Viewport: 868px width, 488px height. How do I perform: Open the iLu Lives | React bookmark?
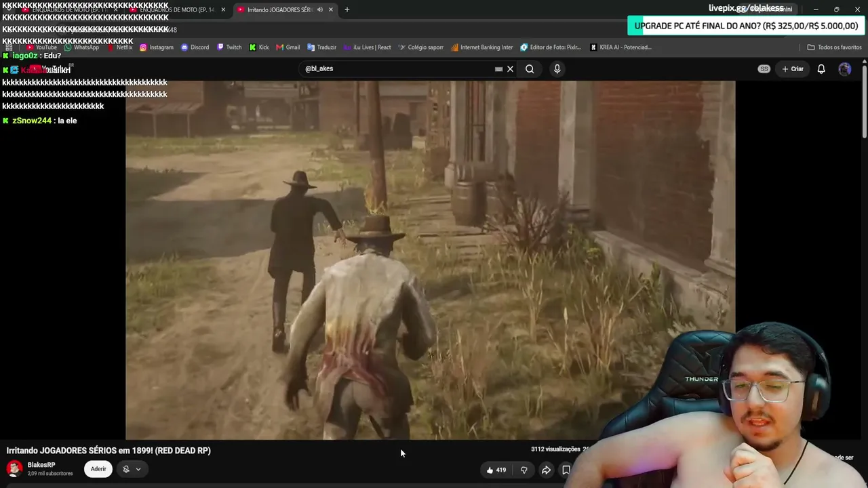367,47
